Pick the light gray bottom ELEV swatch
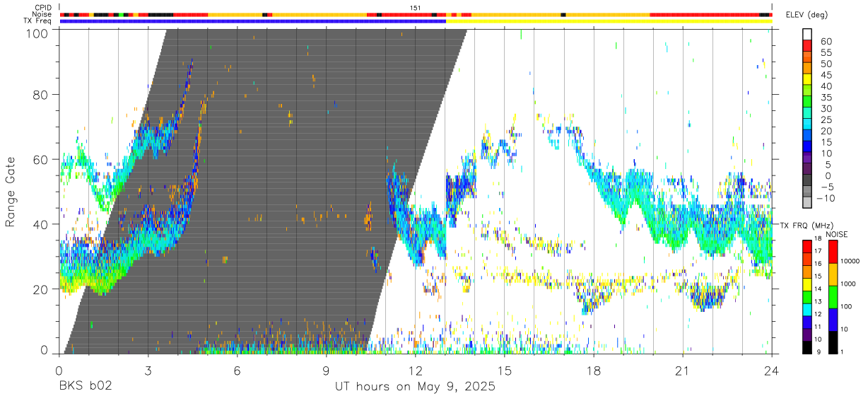 click(808, 204)
